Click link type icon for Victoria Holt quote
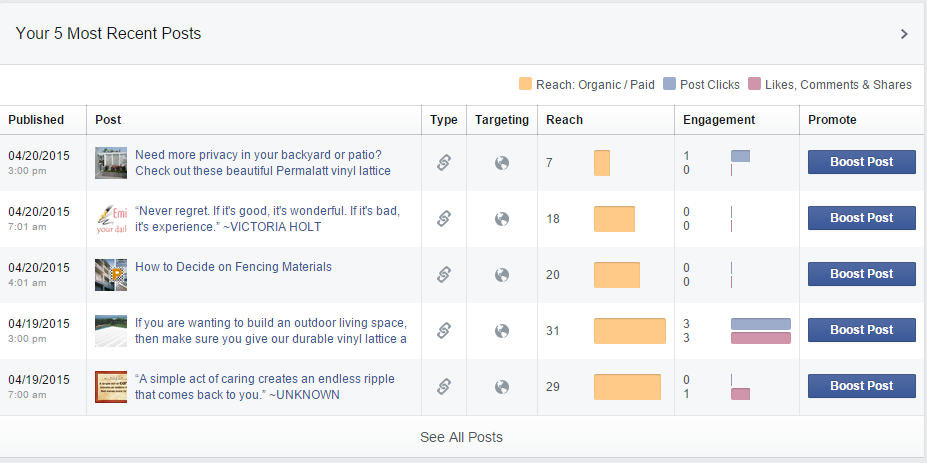The image size is (927, 463). pos(444,219)
